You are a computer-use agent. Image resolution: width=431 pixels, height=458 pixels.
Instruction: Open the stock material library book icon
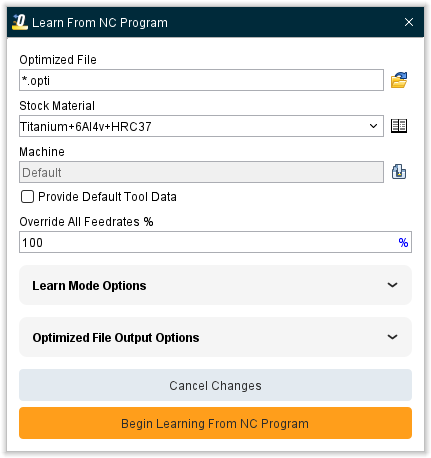399,126
